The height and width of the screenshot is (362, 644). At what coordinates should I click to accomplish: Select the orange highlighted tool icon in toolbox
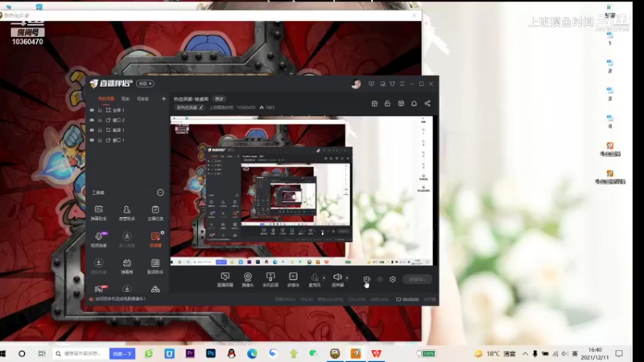pos(155,239)
